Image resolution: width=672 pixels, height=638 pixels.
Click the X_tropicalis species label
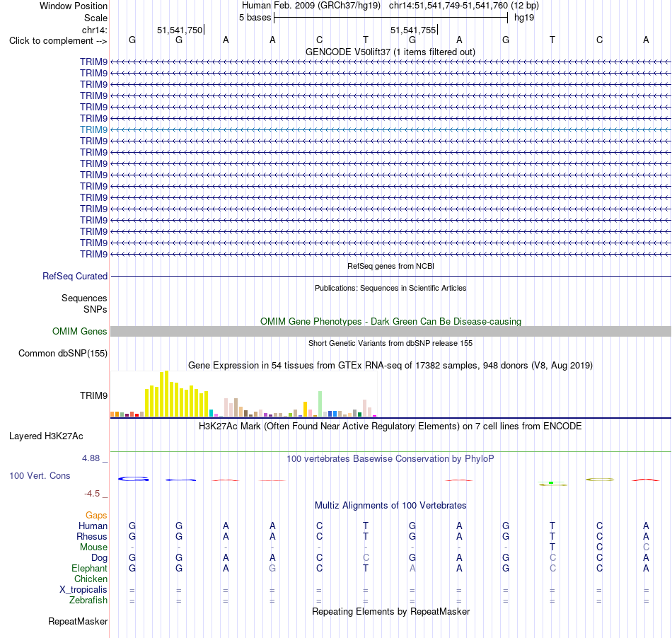tap(83, 590)
